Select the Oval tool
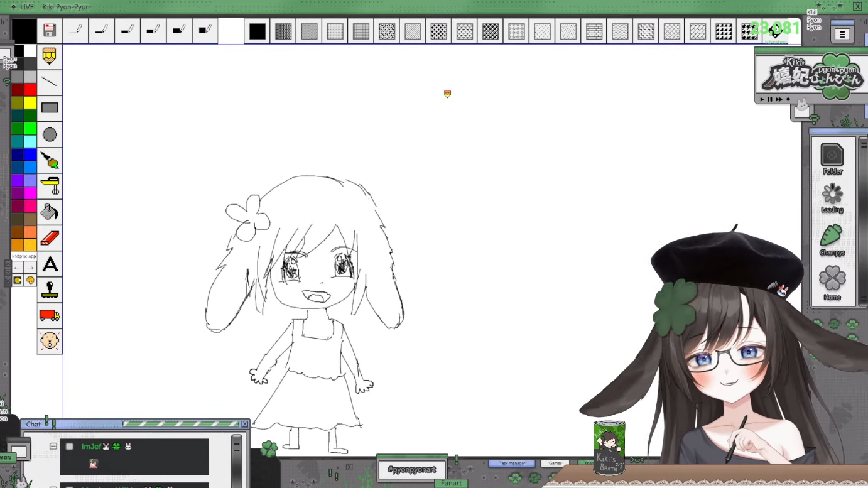This screenshot has width=868, height=488. point(50,134)
